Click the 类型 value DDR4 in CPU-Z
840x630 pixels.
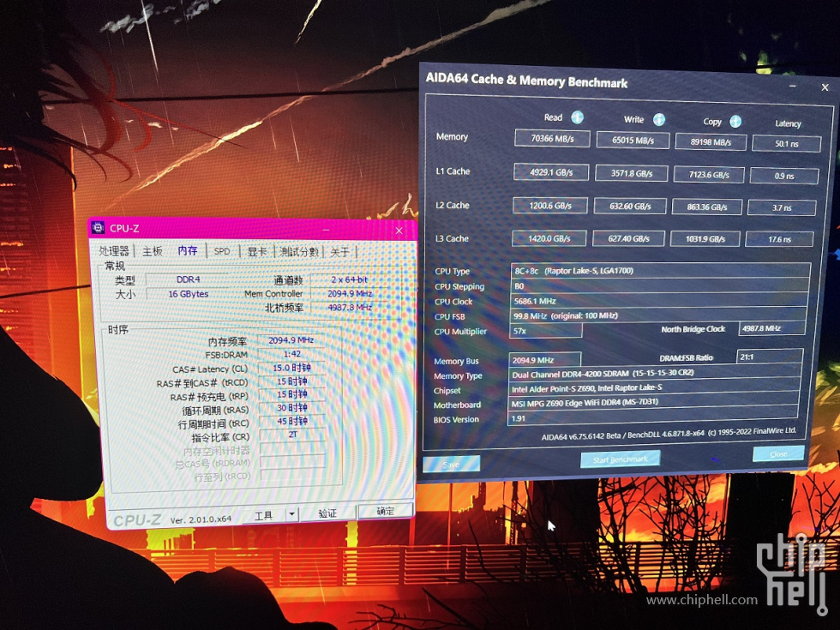[188, 279]
